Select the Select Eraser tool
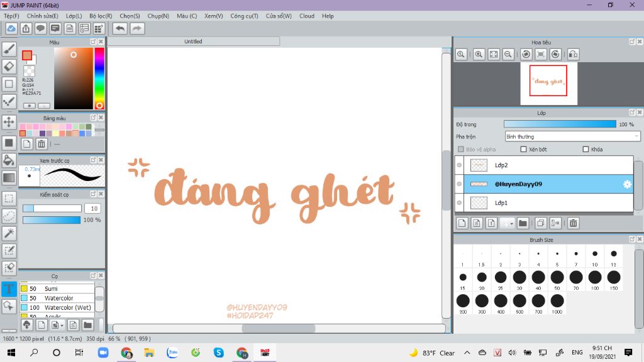The image size is (644, 362). [9, 268]
